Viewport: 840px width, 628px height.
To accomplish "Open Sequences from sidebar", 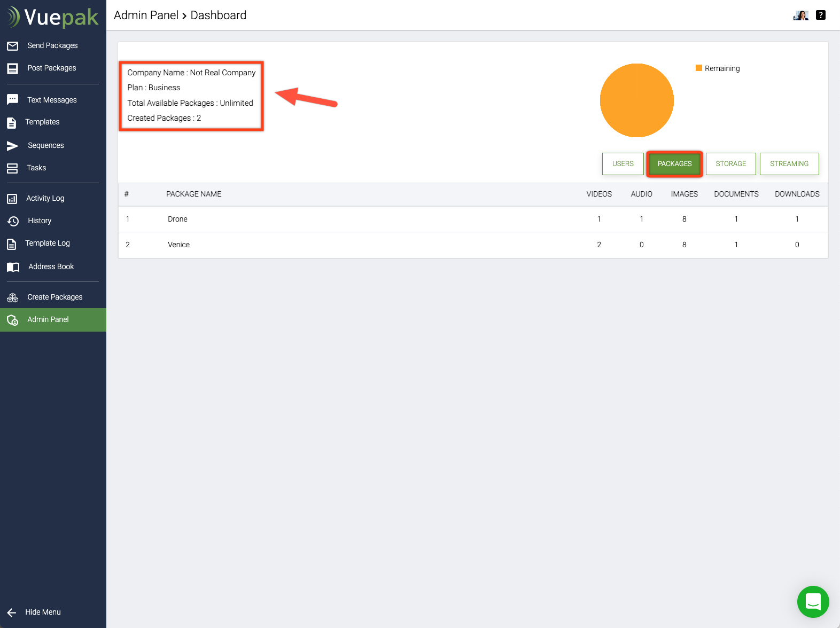I will [45, 145].
